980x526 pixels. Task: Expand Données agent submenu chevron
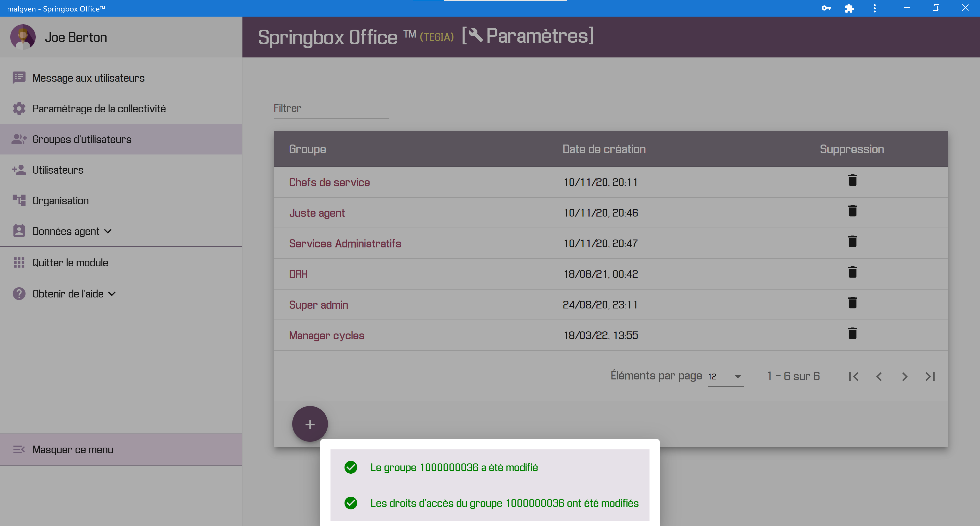click(x=108, y=231)
